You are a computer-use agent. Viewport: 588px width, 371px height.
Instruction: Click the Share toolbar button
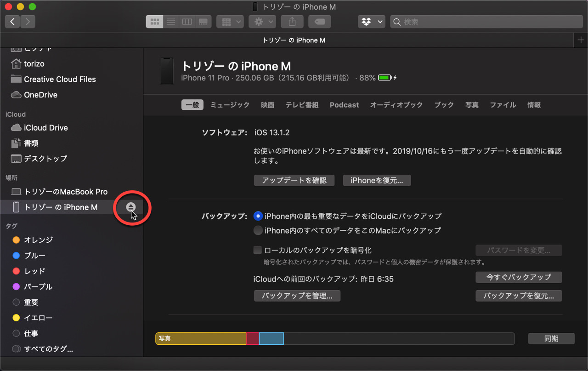tap(292, 22)
